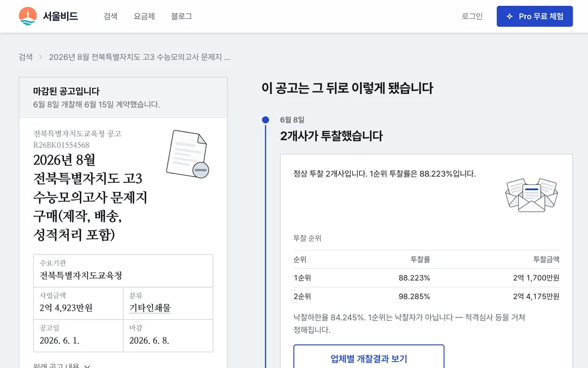Screen dimensions: 588x368
Task: Click the 2억 1,700만원 bid amount
Action: pyautogui.click(x=536, y=278)
